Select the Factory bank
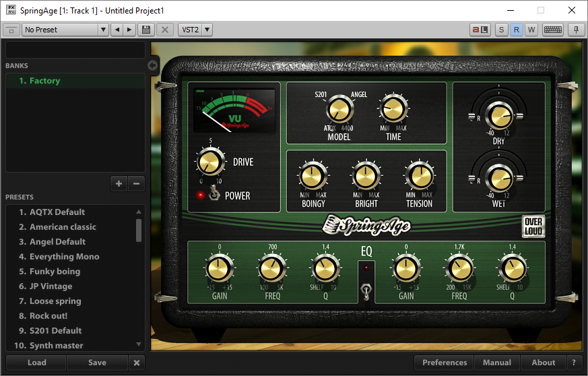 75,81
